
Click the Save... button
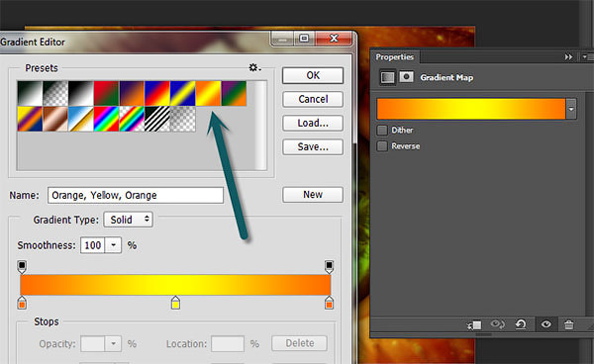(313, 146)
